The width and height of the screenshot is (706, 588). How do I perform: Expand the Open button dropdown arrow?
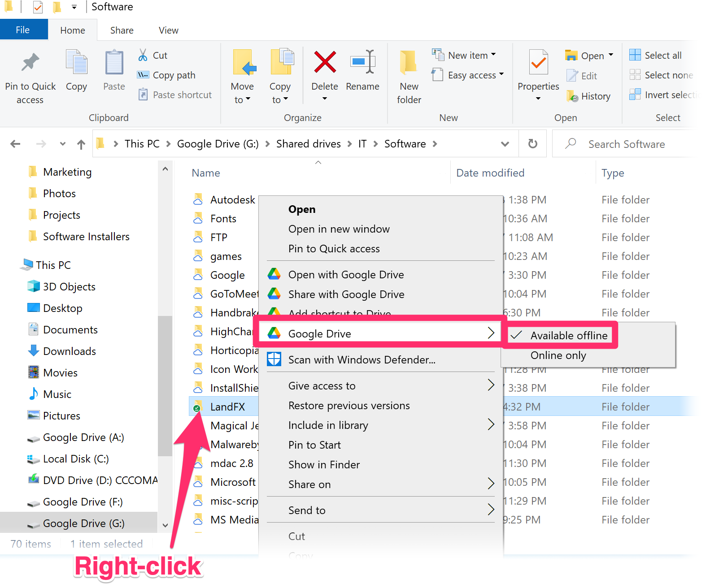click(x=610, y=55)
